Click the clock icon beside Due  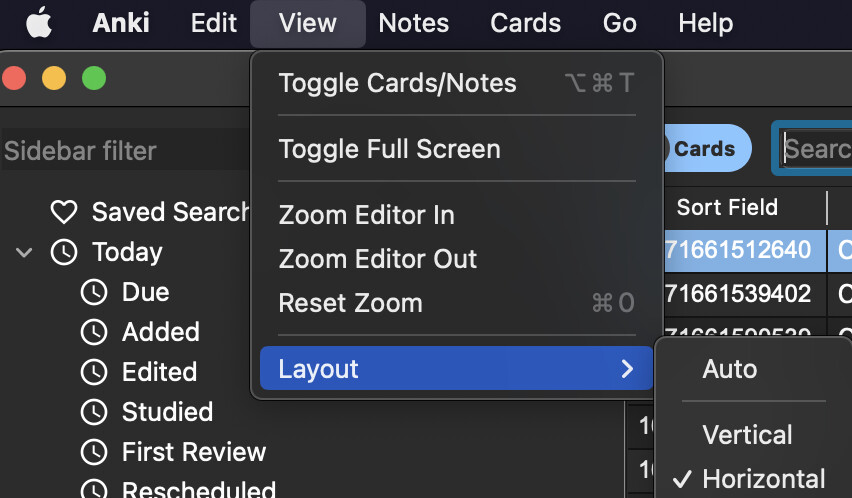click(94, 292)
